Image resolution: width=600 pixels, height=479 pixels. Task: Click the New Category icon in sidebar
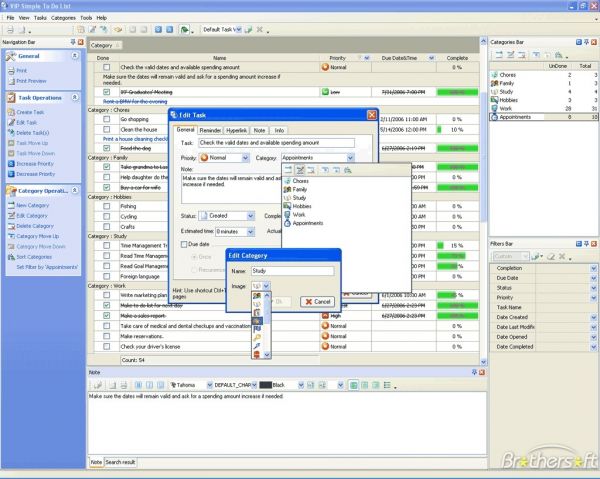(x=11, y=205)
